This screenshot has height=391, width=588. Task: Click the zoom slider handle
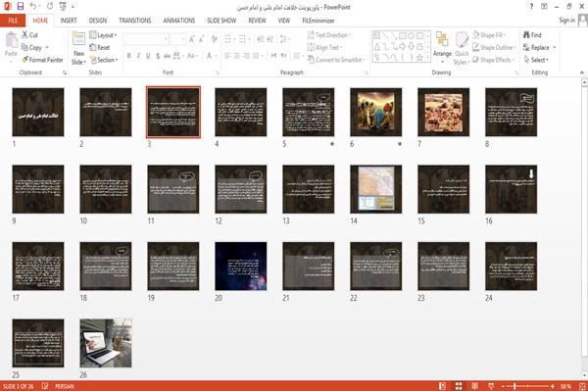click(514, 386)
